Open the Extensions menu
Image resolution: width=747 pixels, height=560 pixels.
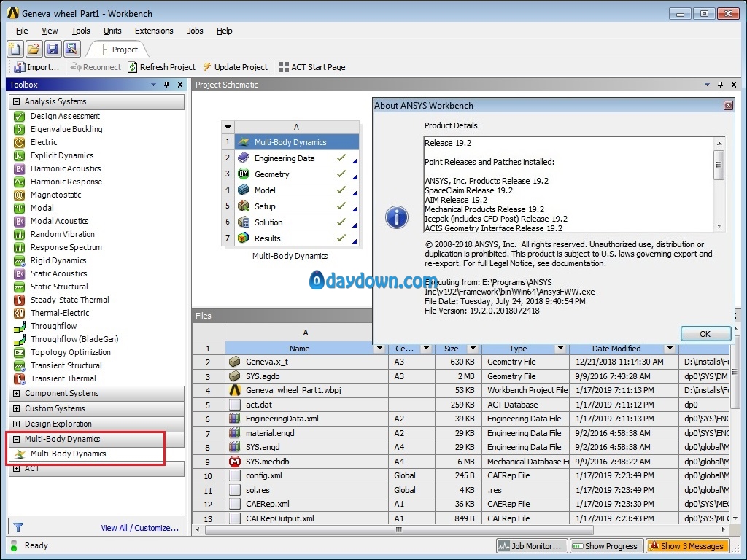click(x=154, y=31)
